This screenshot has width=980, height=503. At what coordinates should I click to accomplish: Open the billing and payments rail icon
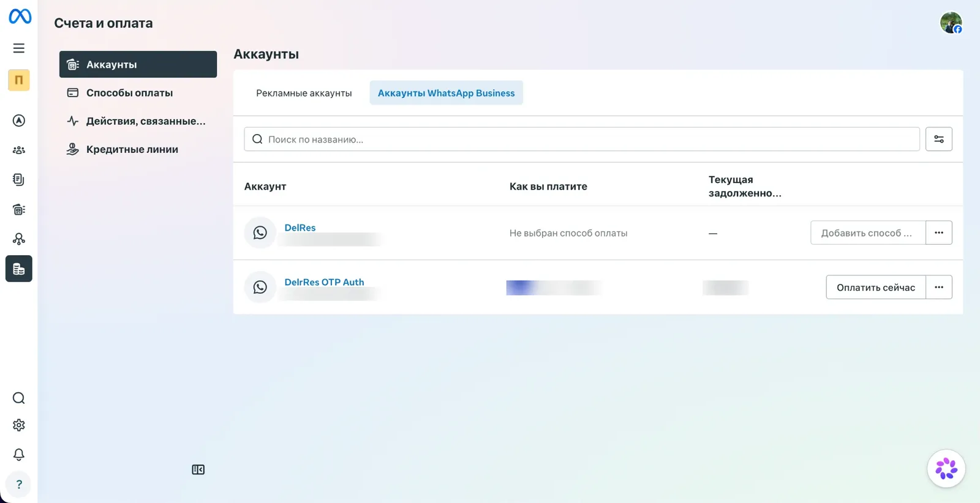coord(19,269)
